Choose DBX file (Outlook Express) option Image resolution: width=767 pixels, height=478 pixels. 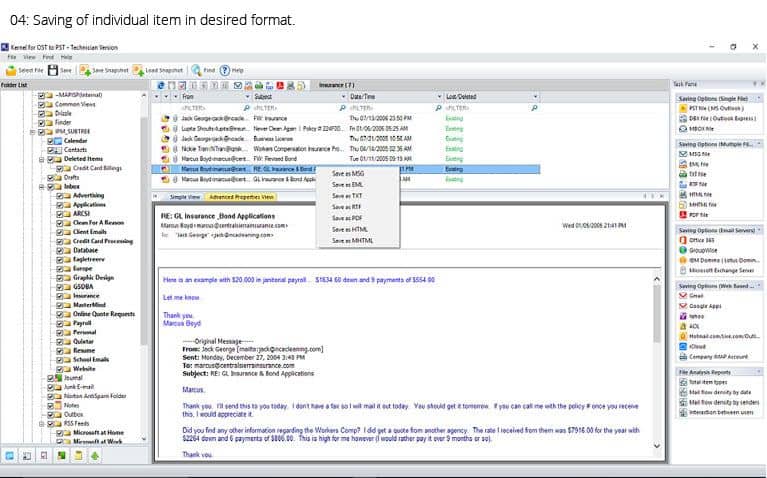click(717, 119)
